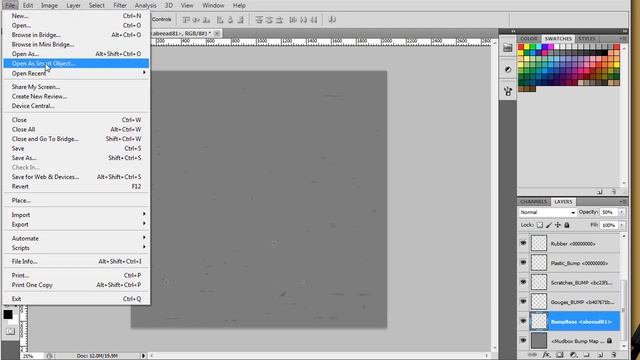Align right edges in options bar
640x360 pixels.
tap(240, 20)
